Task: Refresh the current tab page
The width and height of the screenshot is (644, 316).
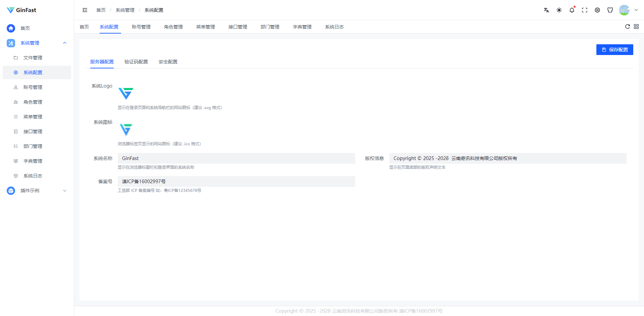Action: point(628,27)
